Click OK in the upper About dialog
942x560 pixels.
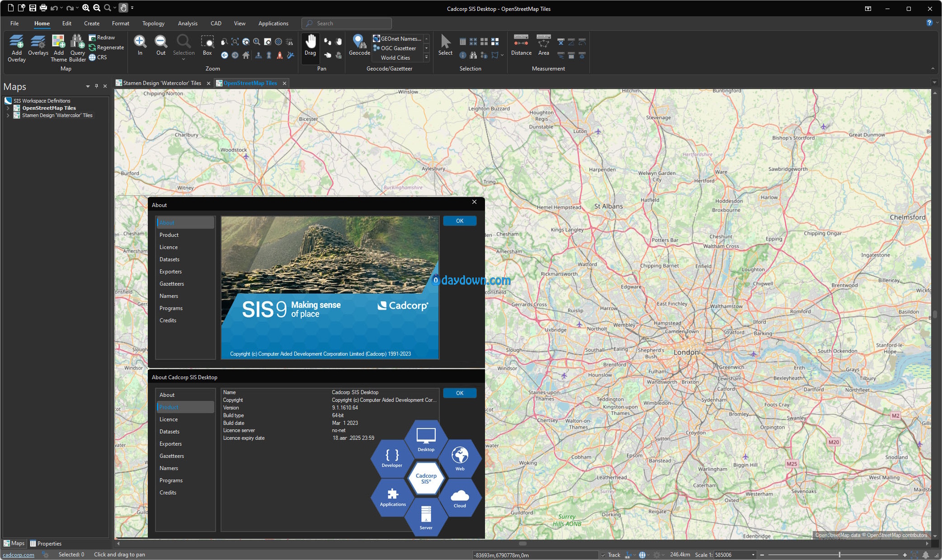pos(460,221)
